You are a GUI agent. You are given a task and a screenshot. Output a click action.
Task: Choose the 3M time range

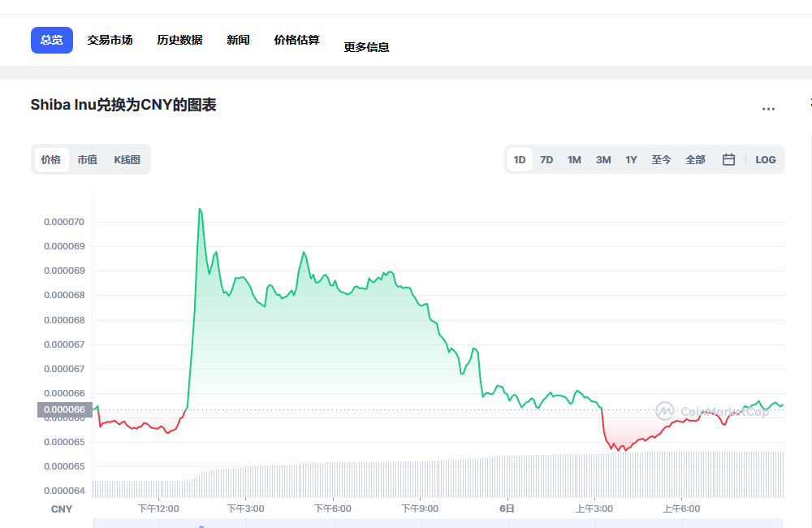click(603, 159)
